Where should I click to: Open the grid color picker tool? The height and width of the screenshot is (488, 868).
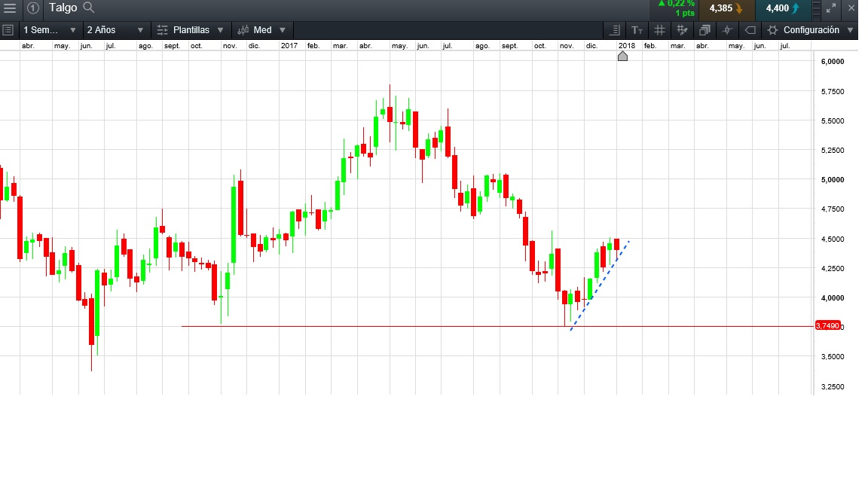point(682,30)
